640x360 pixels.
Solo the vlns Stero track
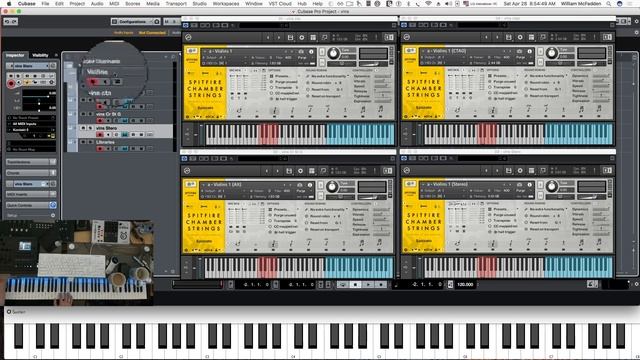tap(90, 128)
